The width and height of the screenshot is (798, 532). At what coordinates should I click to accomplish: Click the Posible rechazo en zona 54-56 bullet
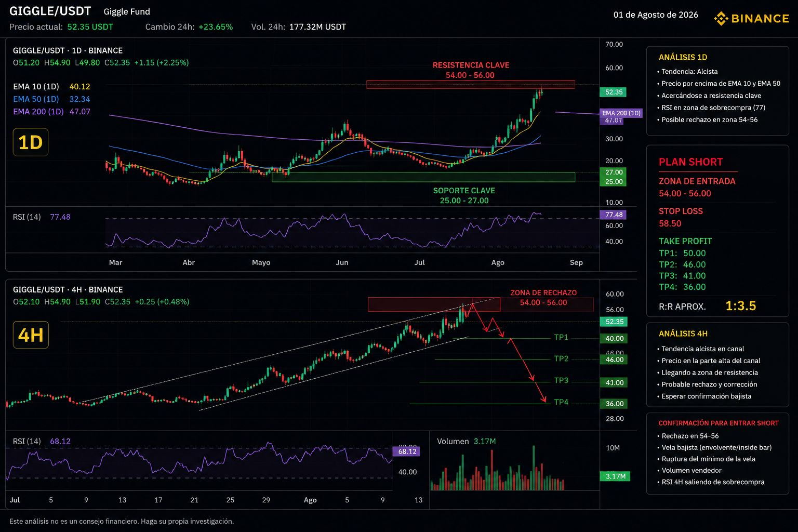point(708,119)
